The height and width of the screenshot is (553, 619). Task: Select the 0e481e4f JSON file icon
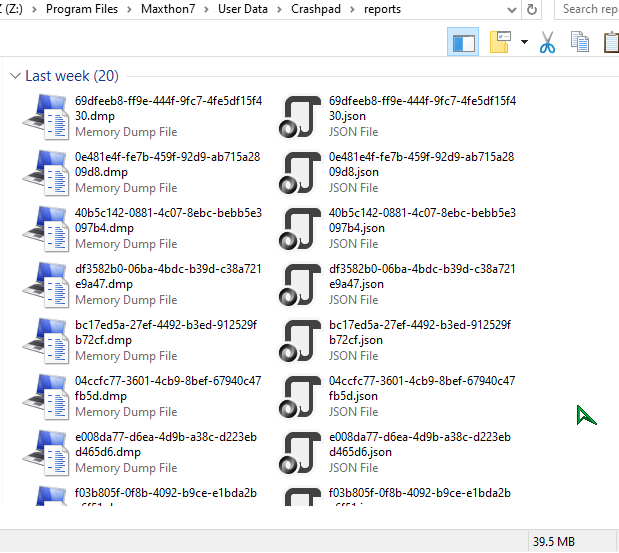pos(299,172)
